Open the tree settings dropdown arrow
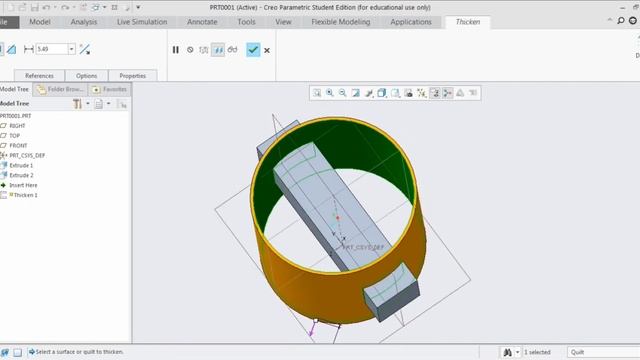This screenshot has height=360, width=640. coord(87,104)
